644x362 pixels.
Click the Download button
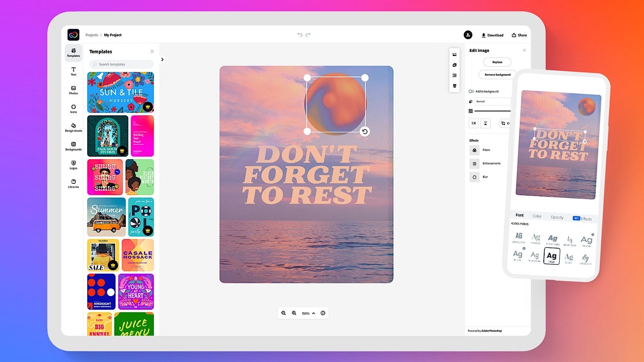[492, 35]
